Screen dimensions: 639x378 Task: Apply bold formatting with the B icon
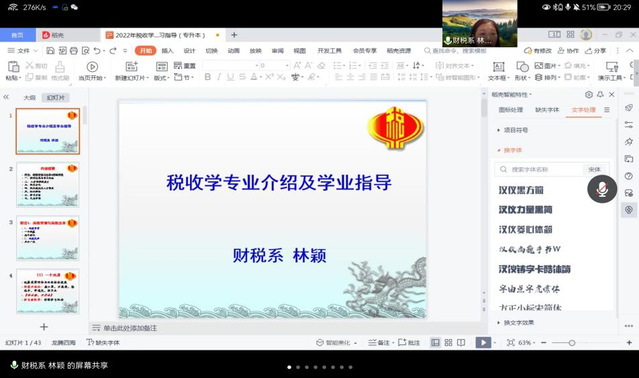pyautogui.click(x=207, y=77)
